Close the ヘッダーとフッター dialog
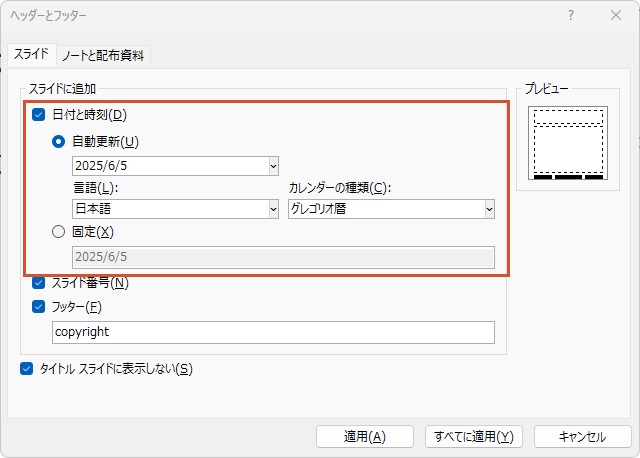The width and height of the screenshot is (640, 458). pos(616,16)
